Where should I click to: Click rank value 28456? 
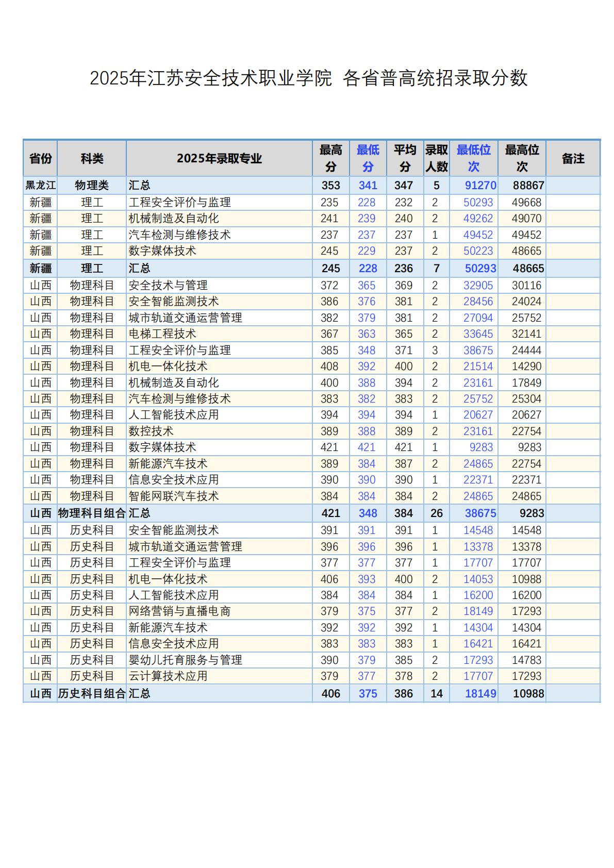pyautogui.click(x=478, y=302)
